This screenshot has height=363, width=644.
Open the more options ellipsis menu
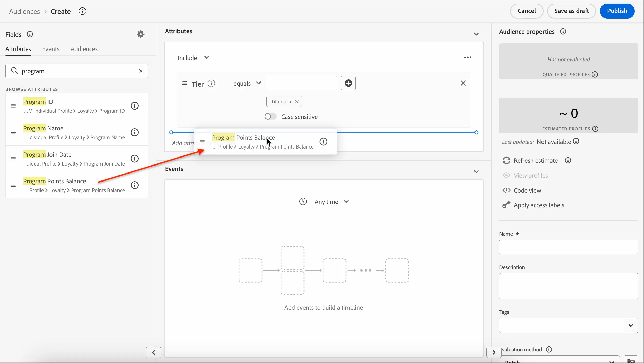pyautogui.click(x=468, y=57)
